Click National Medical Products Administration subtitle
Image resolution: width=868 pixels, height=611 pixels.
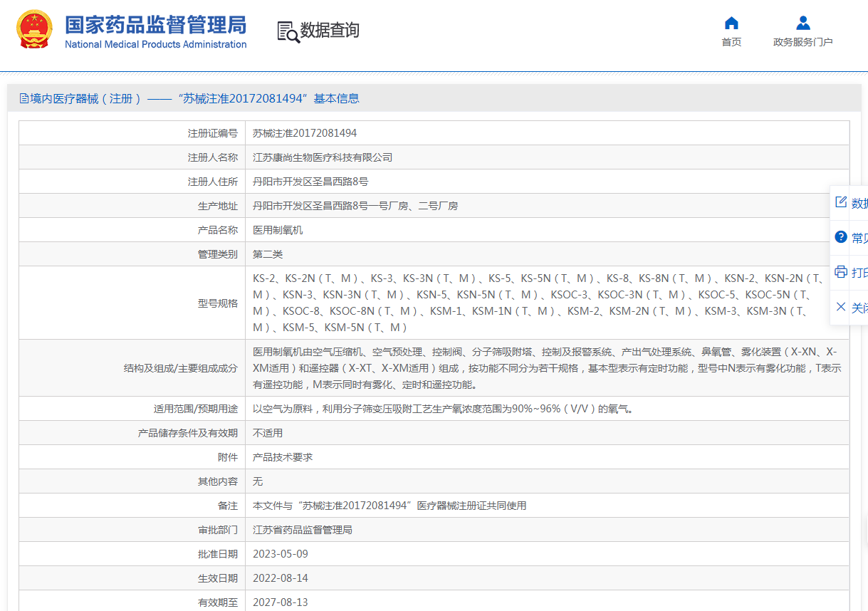point(155,44)
